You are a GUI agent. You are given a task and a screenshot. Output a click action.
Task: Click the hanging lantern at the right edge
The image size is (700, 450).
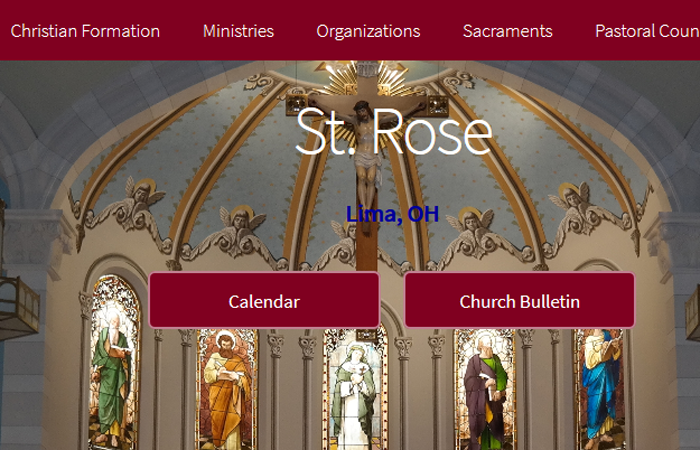pos(692,310)
